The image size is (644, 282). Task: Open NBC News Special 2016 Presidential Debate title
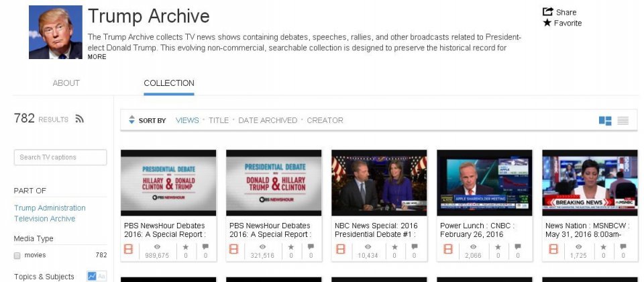click(x=376, y=230)
